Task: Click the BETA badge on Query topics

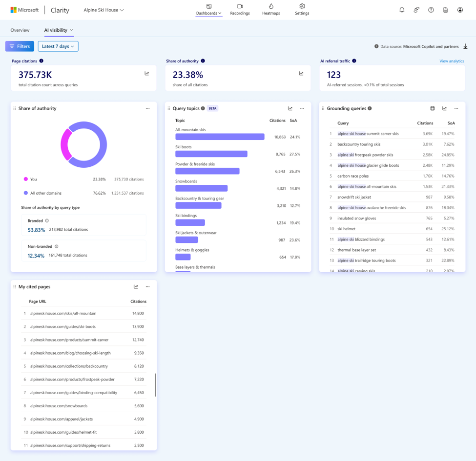Action: [x=212, y=108]
